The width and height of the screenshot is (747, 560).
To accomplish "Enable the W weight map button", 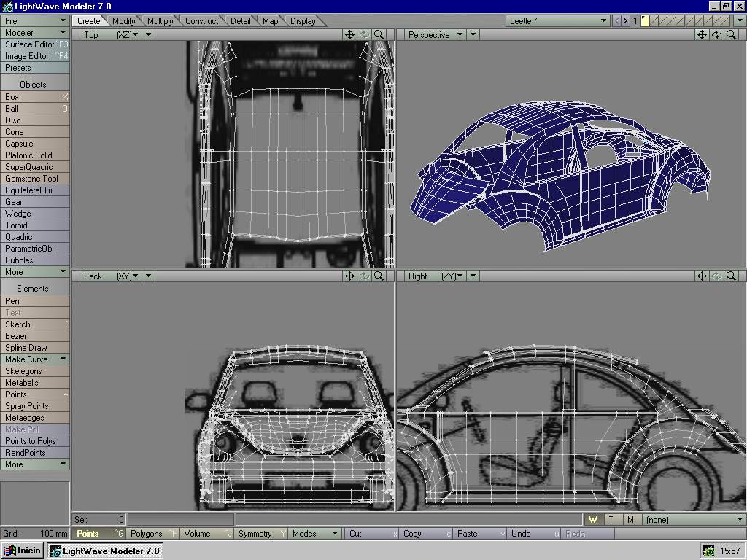I will (x=593, y=520).
